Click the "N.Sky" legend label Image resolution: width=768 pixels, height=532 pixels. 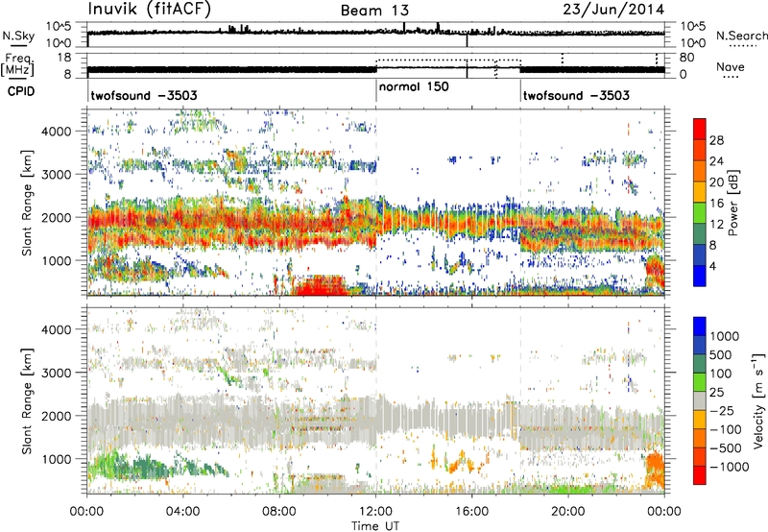click(x=18, y=36)
